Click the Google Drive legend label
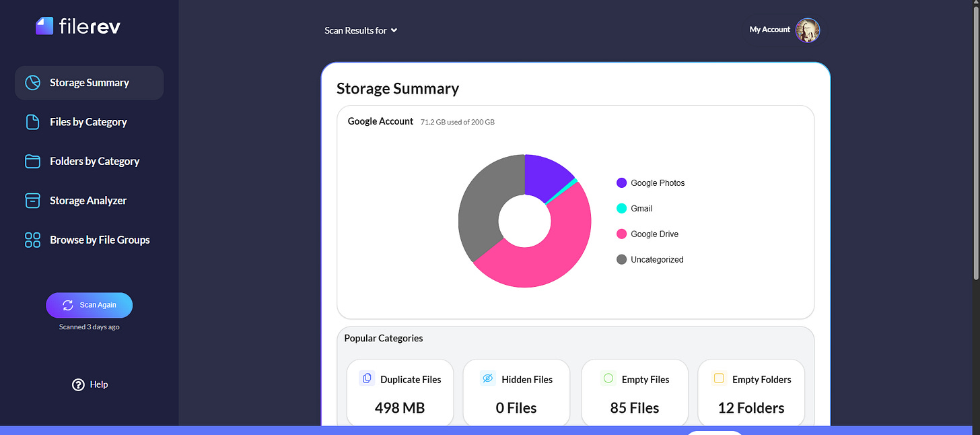The image size is (980, 435). tap(654, 234)
